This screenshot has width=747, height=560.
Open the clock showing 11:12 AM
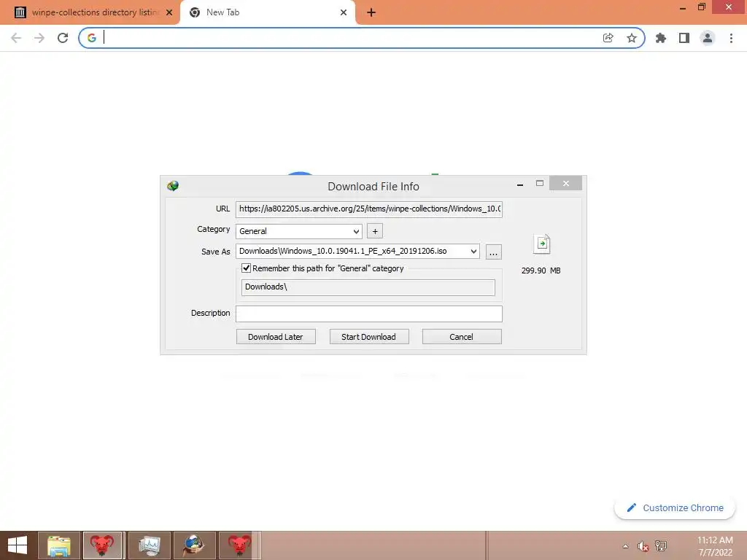tap(715, 546)
